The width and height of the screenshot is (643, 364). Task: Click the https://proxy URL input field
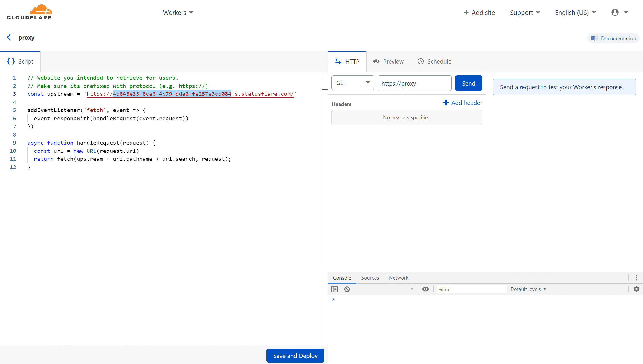414,83
